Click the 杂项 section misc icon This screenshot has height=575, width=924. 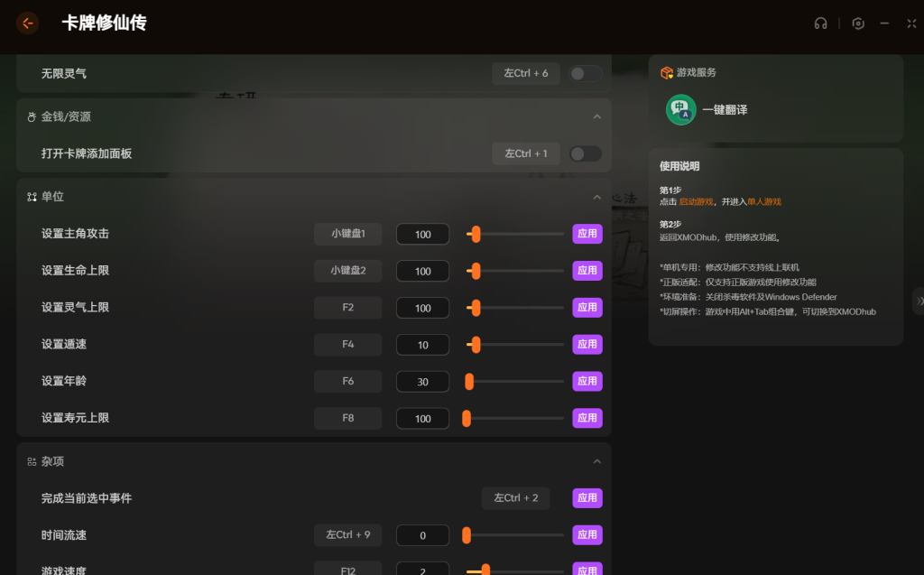tap(32, 461)
